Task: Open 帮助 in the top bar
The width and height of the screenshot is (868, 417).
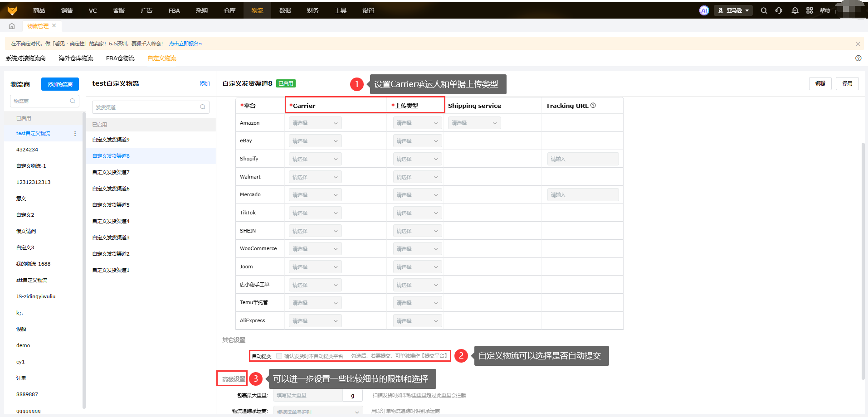Action: [825, 10]
